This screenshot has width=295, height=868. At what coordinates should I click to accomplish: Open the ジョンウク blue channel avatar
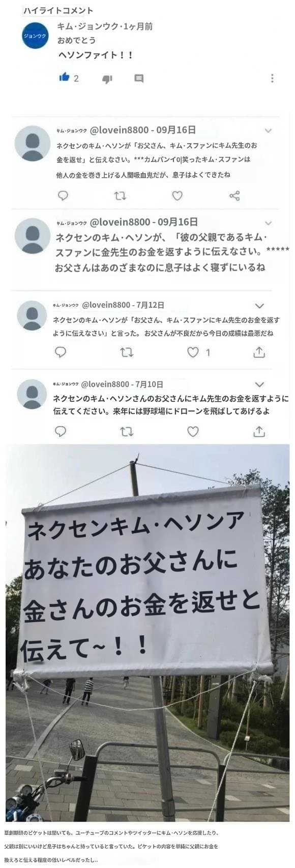pyautogui.click(x=35, y=36)
